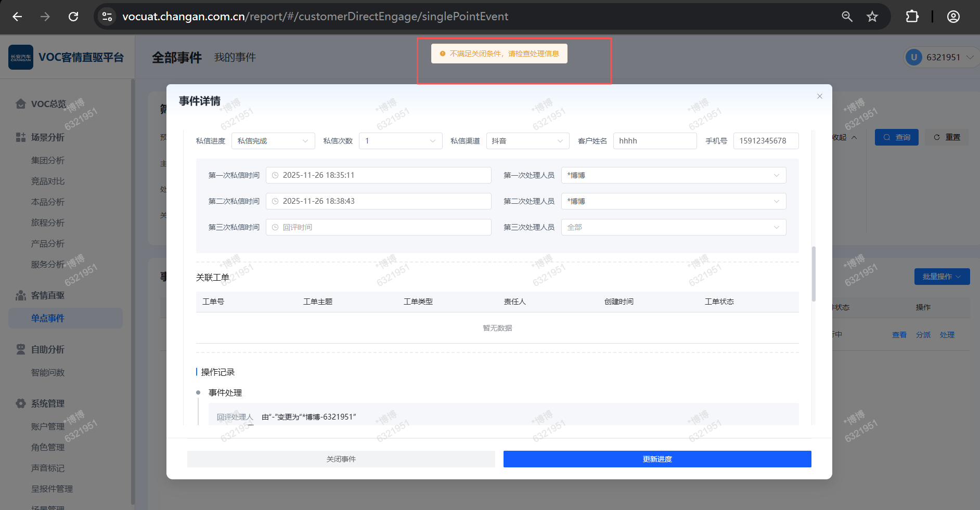Select the 第一次处理人员 dropdown
The image size is (980, 510).
[673, 175]
